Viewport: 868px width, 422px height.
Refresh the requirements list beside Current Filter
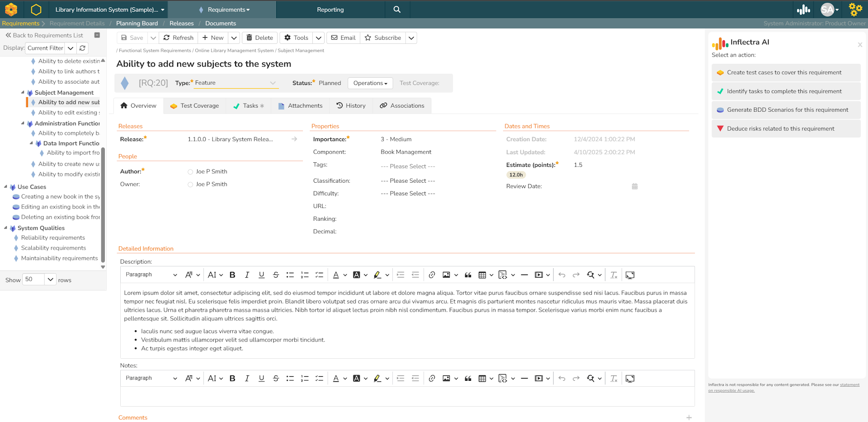[82, 48]
